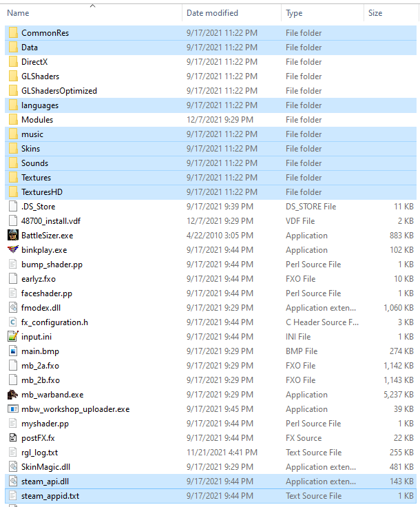
Task: Click the VDF File type cell
Action: click(x=300, y=221)
